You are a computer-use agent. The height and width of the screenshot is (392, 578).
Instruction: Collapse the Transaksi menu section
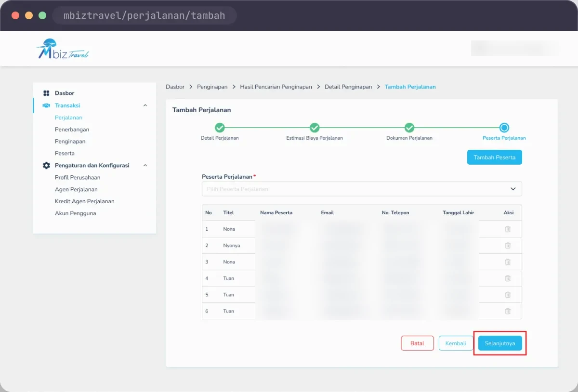point(145,105)
